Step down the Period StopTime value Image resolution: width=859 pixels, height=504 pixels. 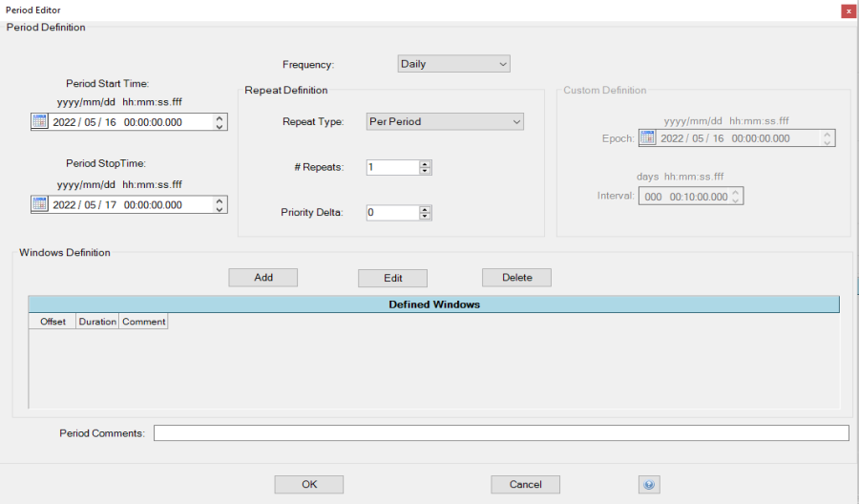coord(220,208)
